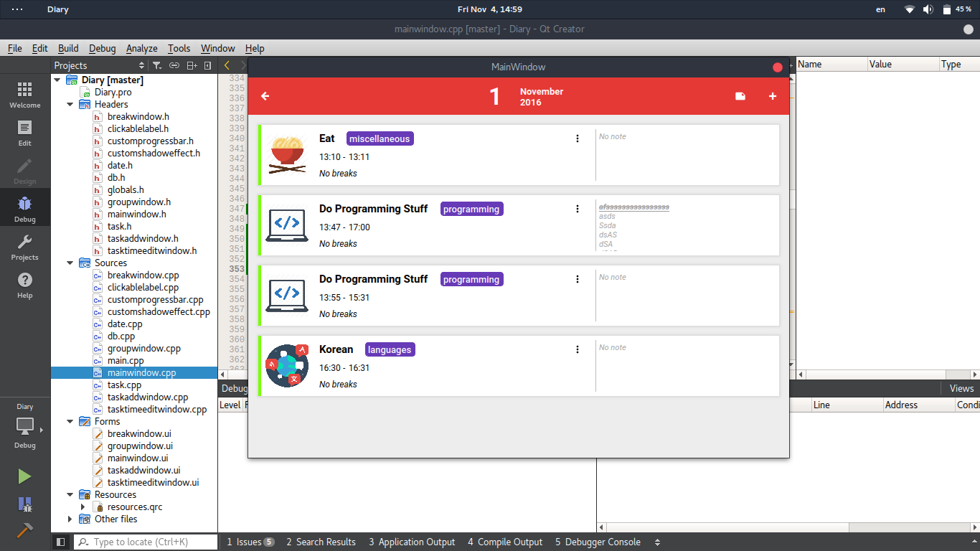Open the Tools menu
The height and width of the screenshot is (551, 980).
point(179,48)
